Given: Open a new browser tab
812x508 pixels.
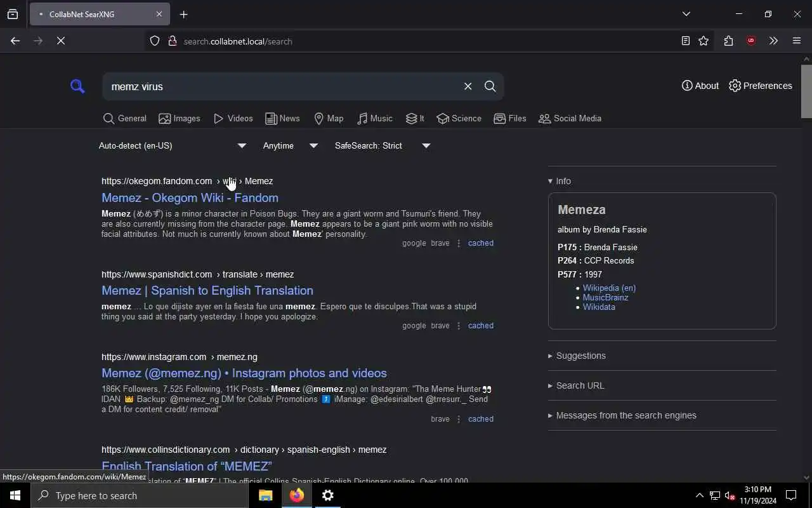Looking at the screenshot, I should [183, 14].
